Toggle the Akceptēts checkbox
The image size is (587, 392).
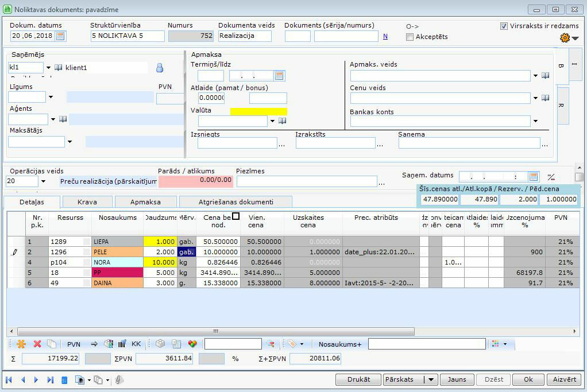tap(410, 37)
